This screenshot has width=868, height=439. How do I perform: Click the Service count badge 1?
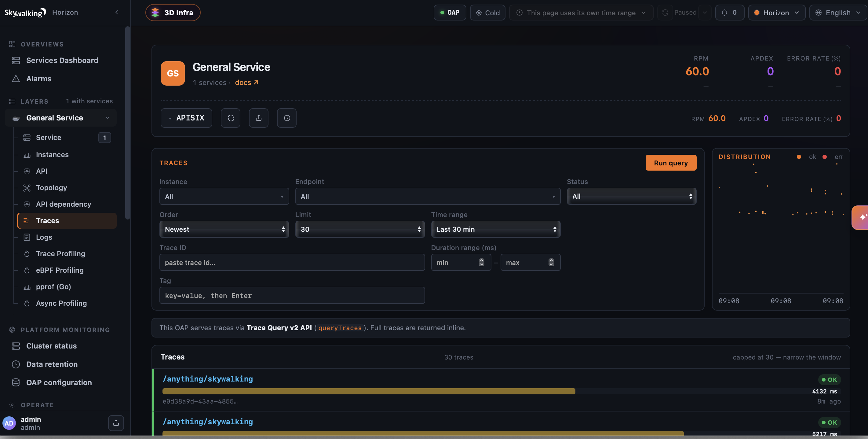click(x=104, y=138)
